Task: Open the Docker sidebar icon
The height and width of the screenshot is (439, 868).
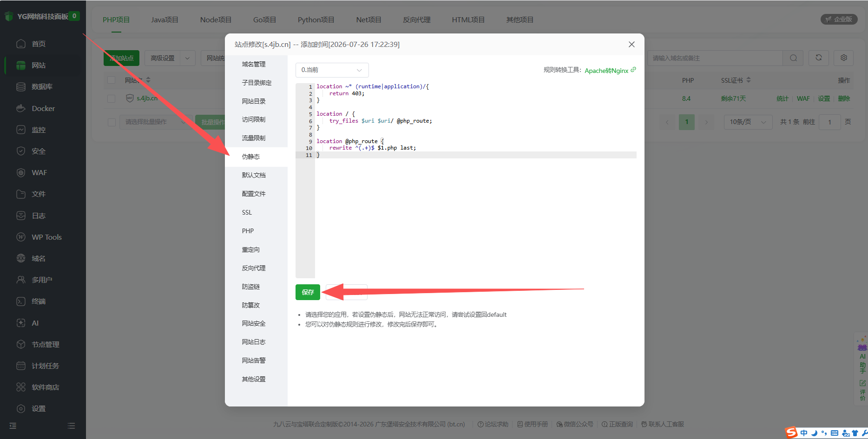Action: [21, 108]
